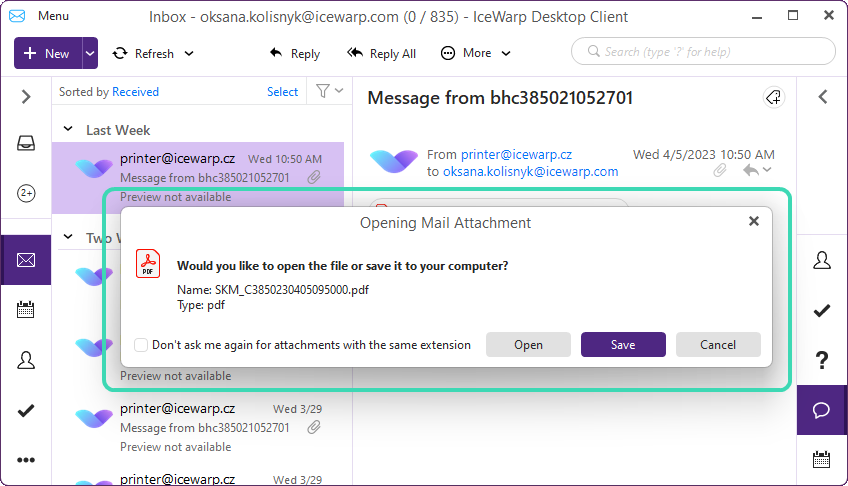Create a New message
Image resolution: width=848 pixels, height=486 pixels.
click(48, 53)
